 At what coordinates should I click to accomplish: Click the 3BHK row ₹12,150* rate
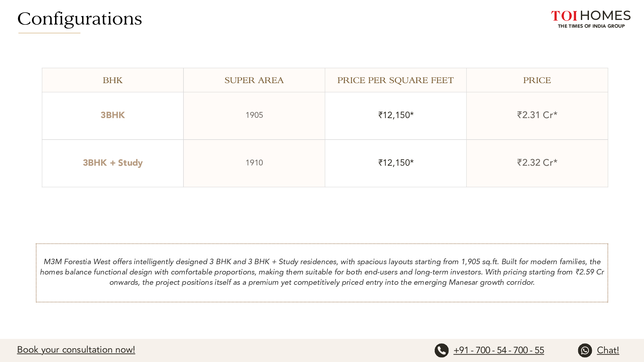click(395, 115)
